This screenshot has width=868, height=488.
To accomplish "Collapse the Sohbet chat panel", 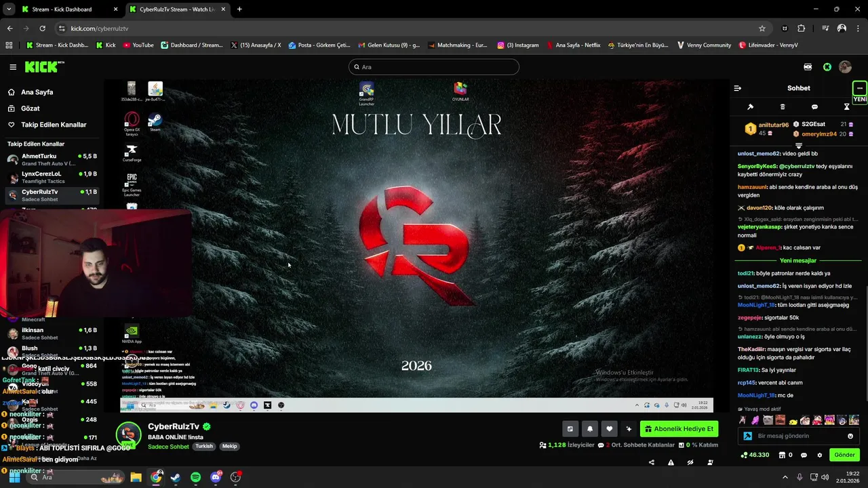I will click(x=738, y=88).
